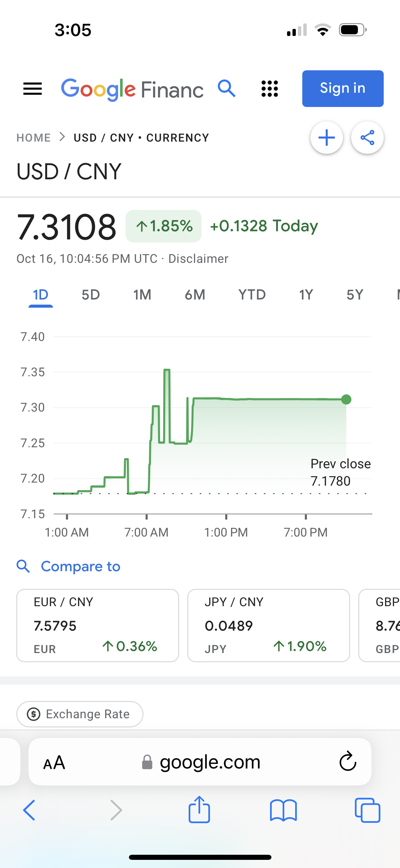This screenshot has height=868, width=400.
Task: Open Safari bookmarks
Action: [x=283, y=810]
